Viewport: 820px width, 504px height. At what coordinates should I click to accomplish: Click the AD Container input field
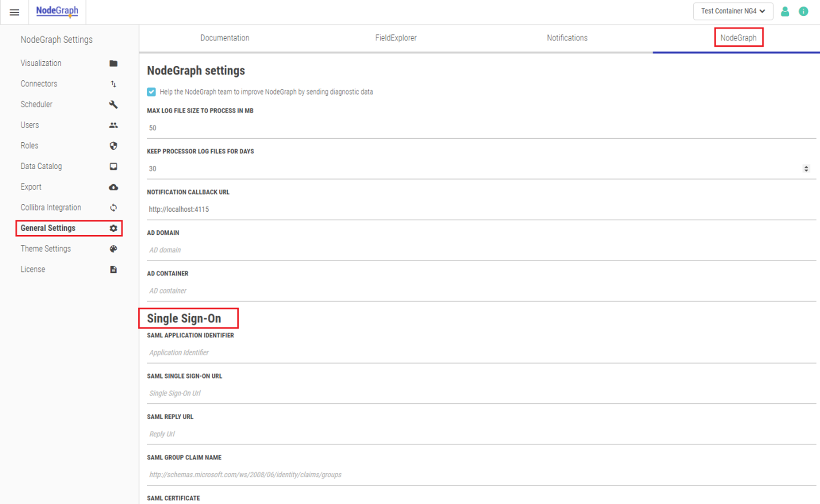481,291
